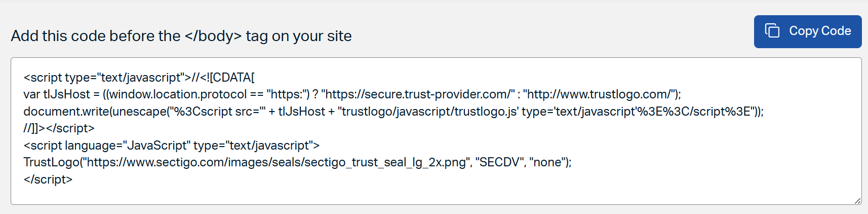The width and height of the screenshot is (868, 214).
Task: Click the document.write(unescape line in the code
Action: pyautogui.click(x=96, y=112)
